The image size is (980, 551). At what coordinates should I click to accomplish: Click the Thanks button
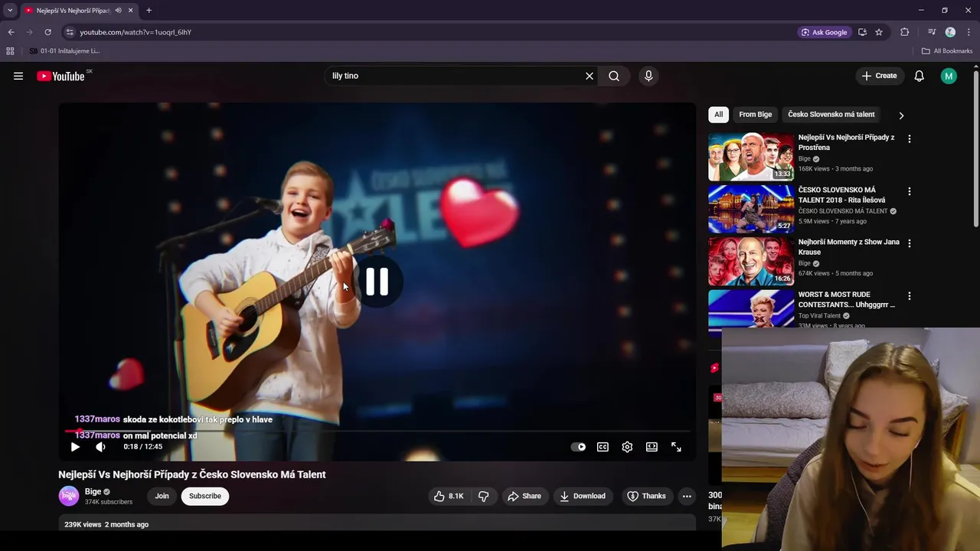[647, 496]
